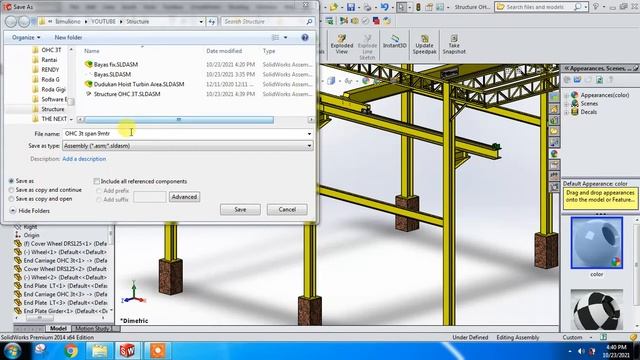The height and width of the screenshot is (360, 640).
Task: Select the Scenes library item
Action: tap(589, 104)
